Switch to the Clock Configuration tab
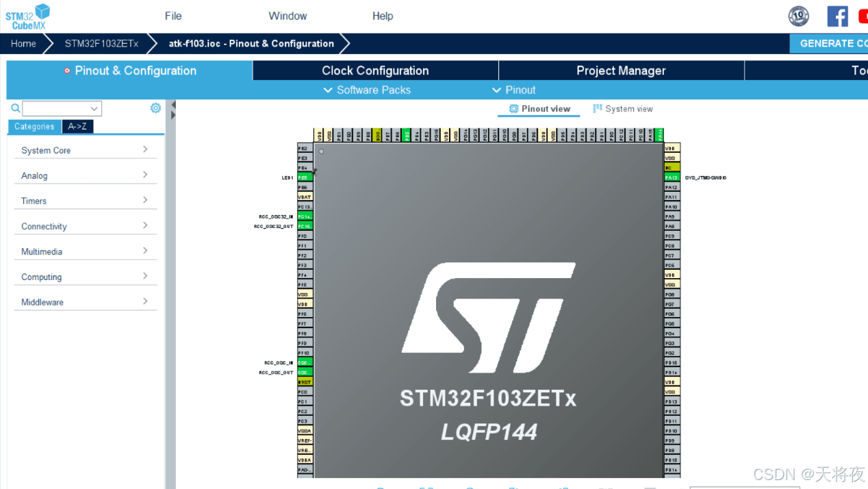The height and width of the screenshot is (489, 868). pyautogui.click(x=375, y=71)
